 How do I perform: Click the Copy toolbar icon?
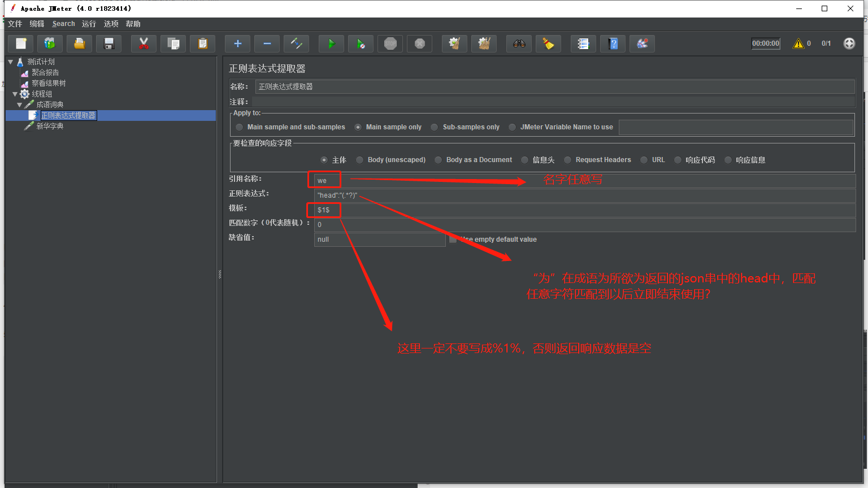pos(173,43)
